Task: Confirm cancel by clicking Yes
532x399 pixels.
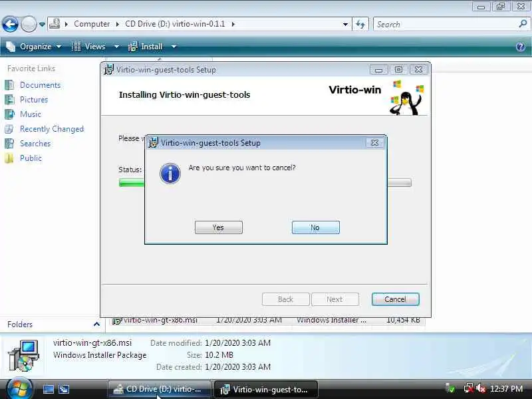Action: 219,227
